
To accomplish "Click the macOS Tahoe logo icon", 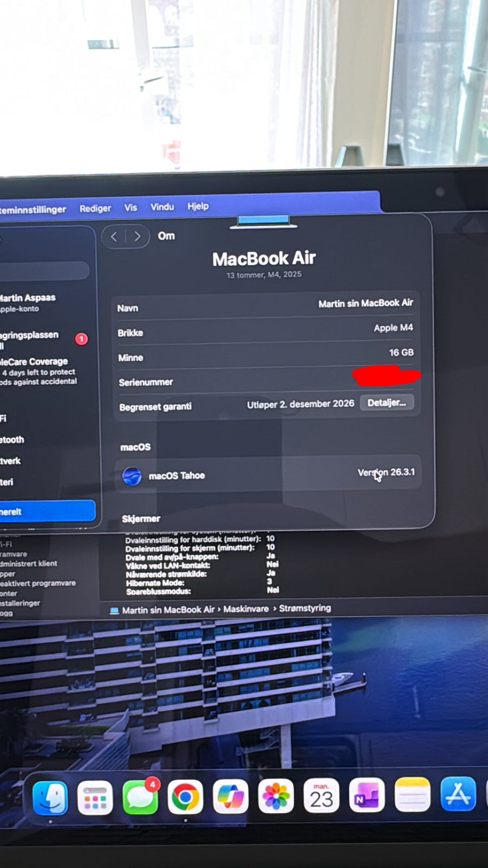I will point(132,476).
